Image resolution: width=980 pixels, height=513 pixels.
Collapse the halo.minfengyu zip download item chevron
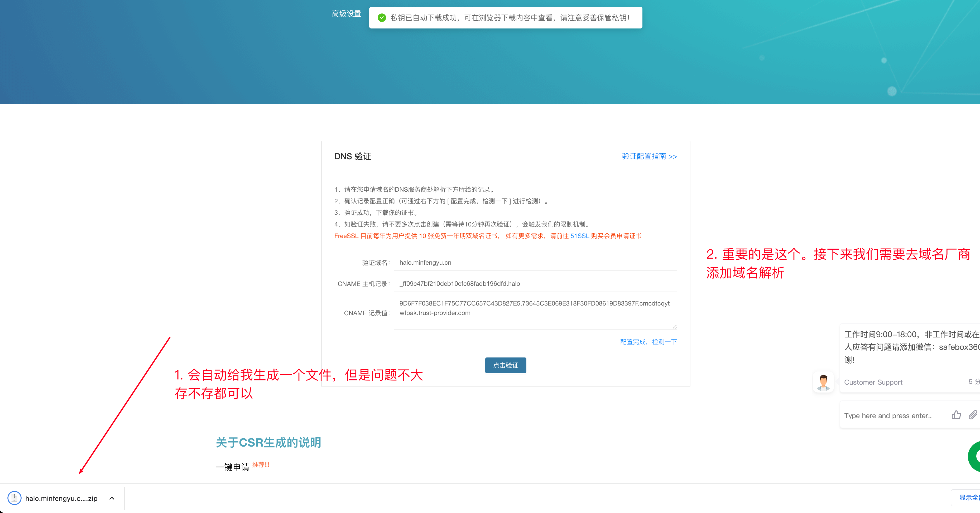click(112, 498)
